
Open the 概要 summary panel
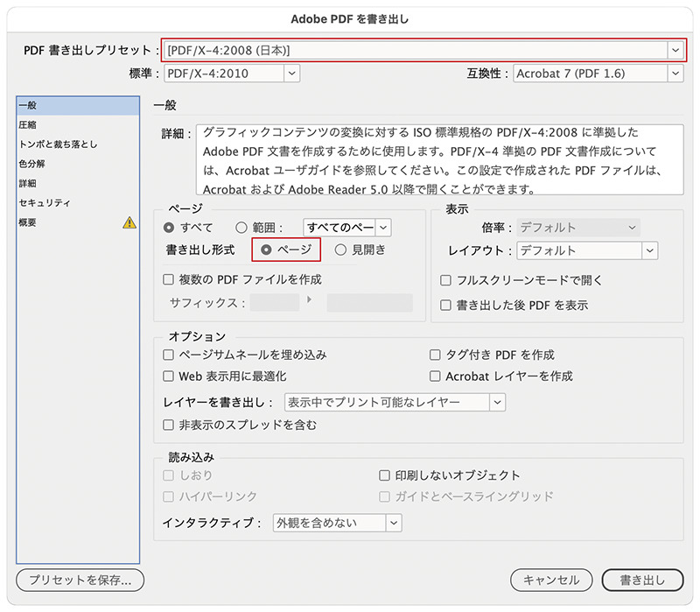pos(78,222)
